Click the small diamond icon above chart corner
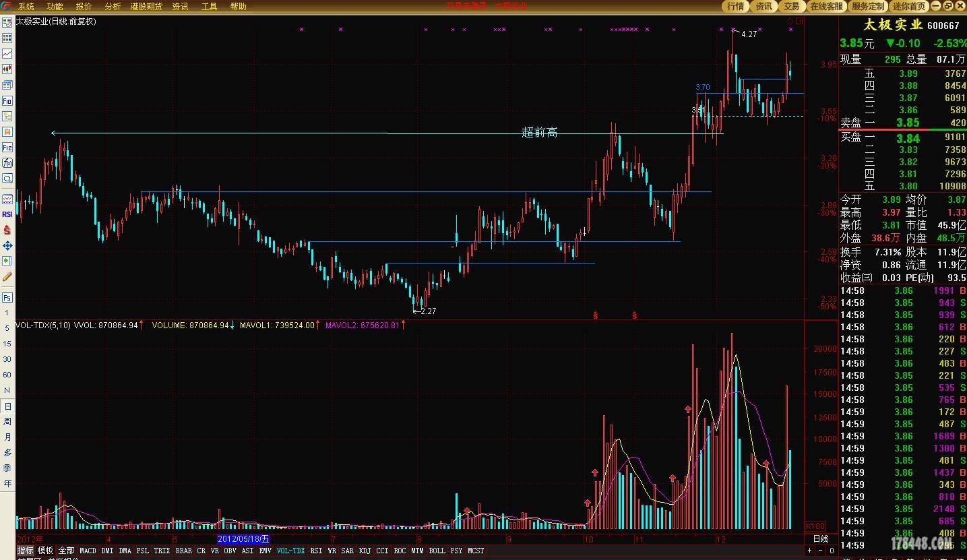967x560 pixels. (x=790, y=22)
